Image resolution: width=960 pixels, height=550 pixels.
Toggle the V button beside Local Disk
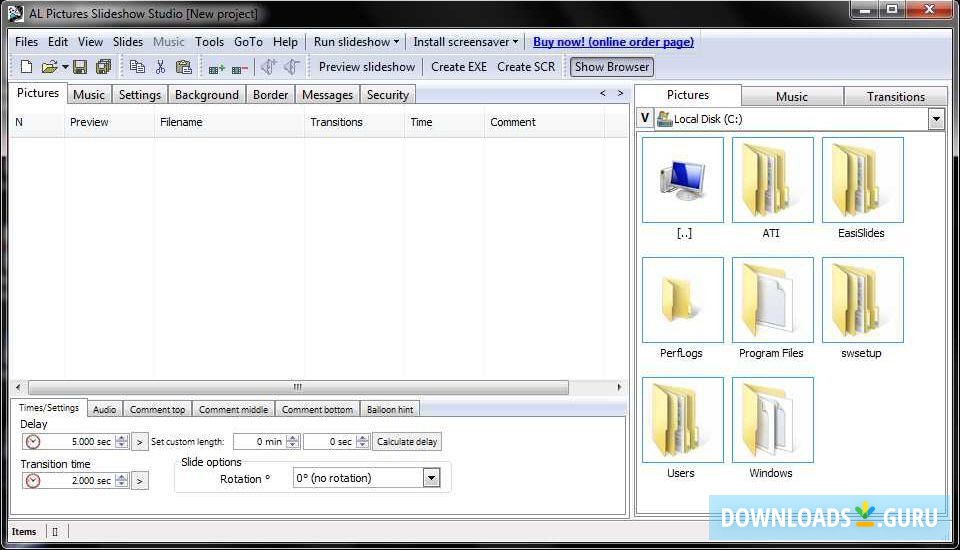(x=645, y=118)
